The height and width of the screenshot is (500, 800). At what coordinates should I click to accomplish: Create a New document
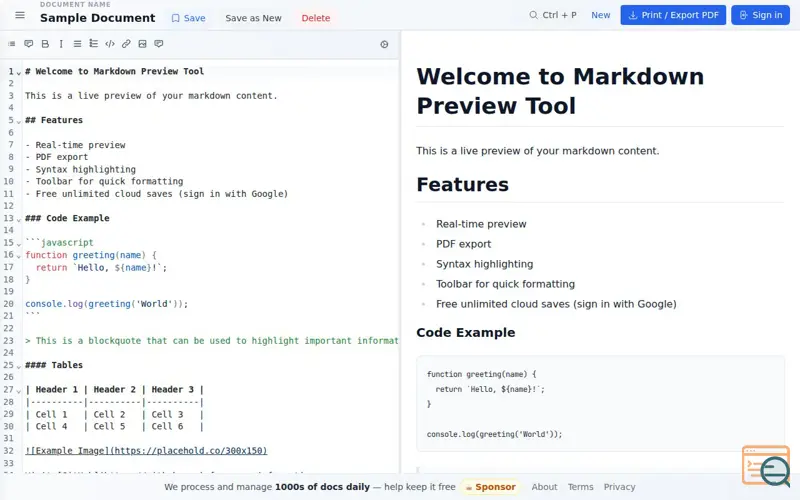(x=601, y=15)
